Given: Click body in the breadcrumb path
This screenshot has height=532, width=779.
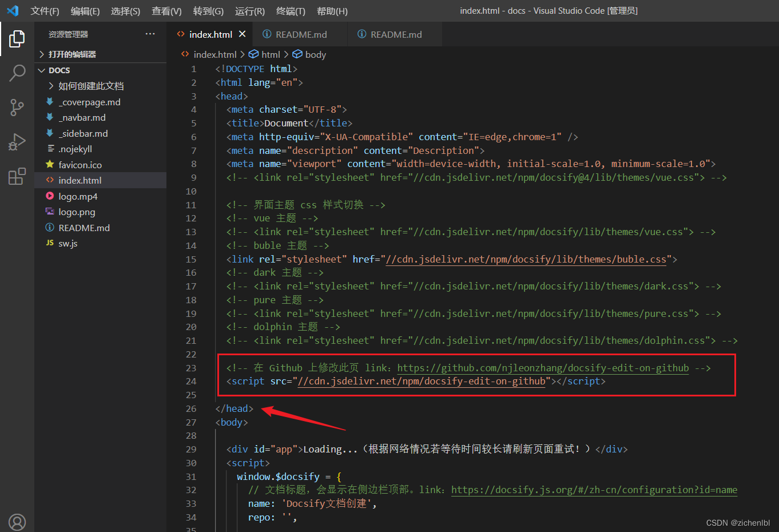Looking at the screenshot, I should pyautogui.click(x=315, y=54).
